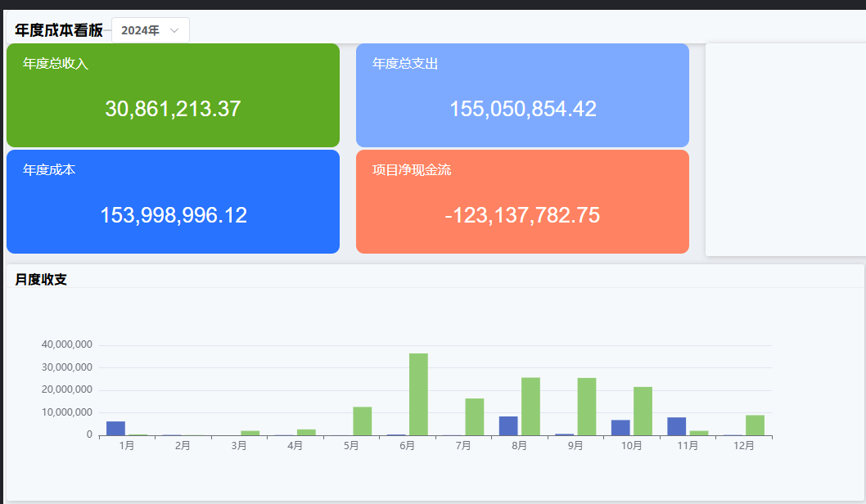Image resolution: width=866 pixels, height=504 pixels.
Task: Click the blue bar for 8月
Action: point(508,425)
